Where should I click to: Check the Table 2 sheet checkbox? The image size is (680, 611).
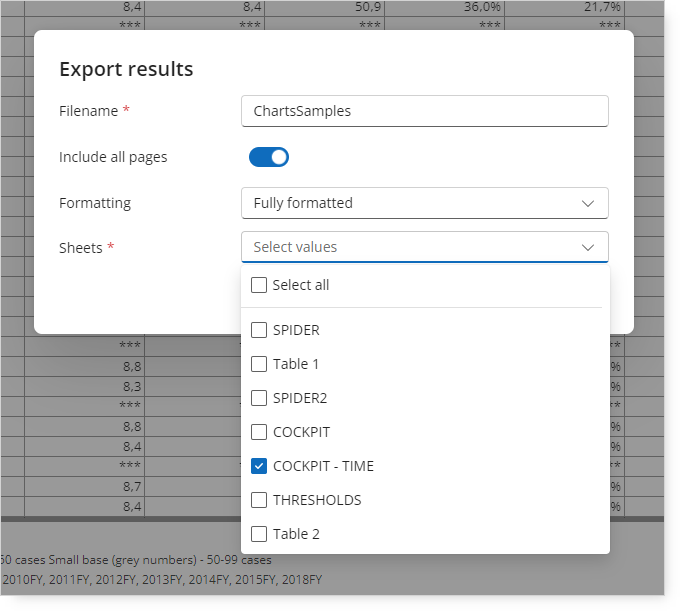click(259, 534)
